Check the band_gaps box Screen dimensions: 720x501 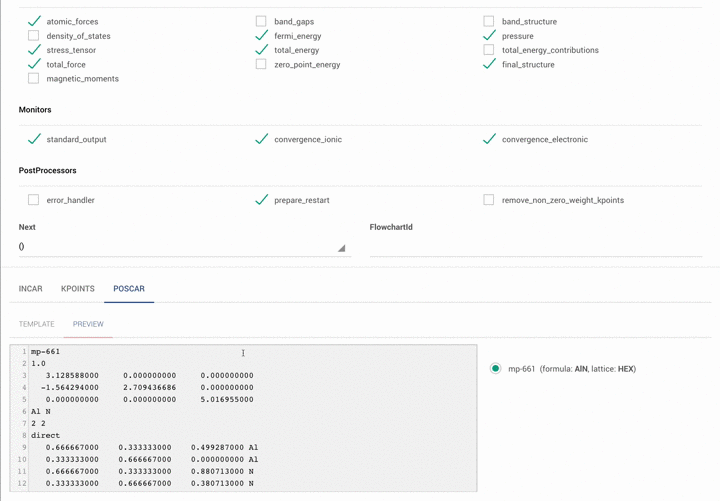click(261, 21)
